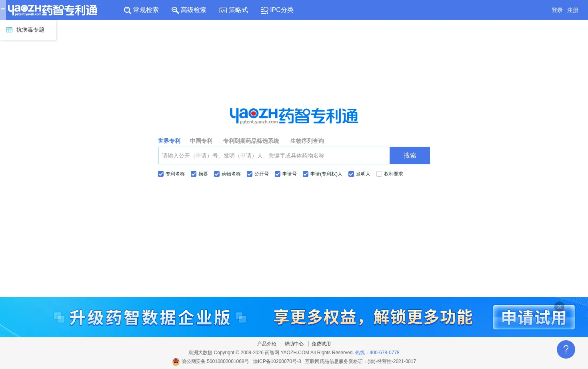Open 高级检索 in top navigation

[193, 10]
